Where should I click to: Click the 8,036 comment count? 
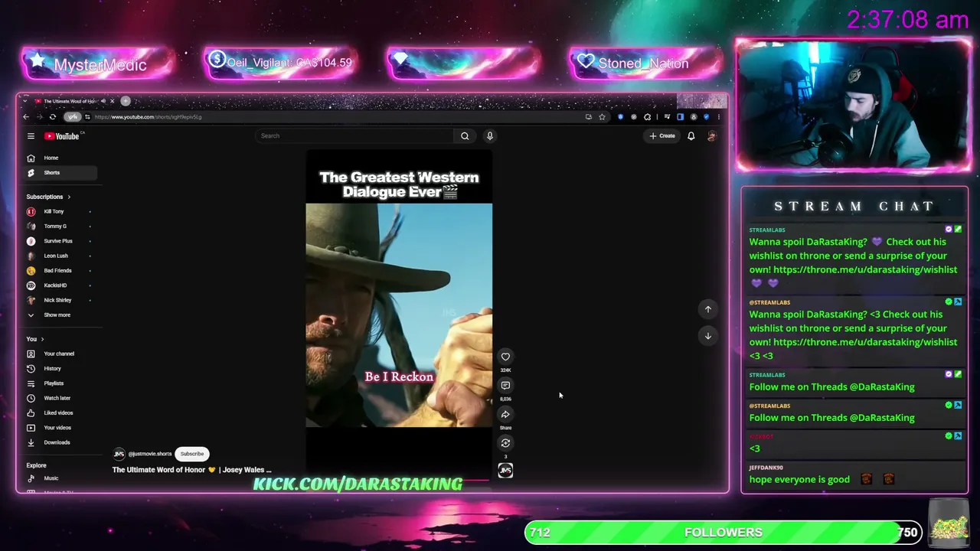click(x=505, y=399)
